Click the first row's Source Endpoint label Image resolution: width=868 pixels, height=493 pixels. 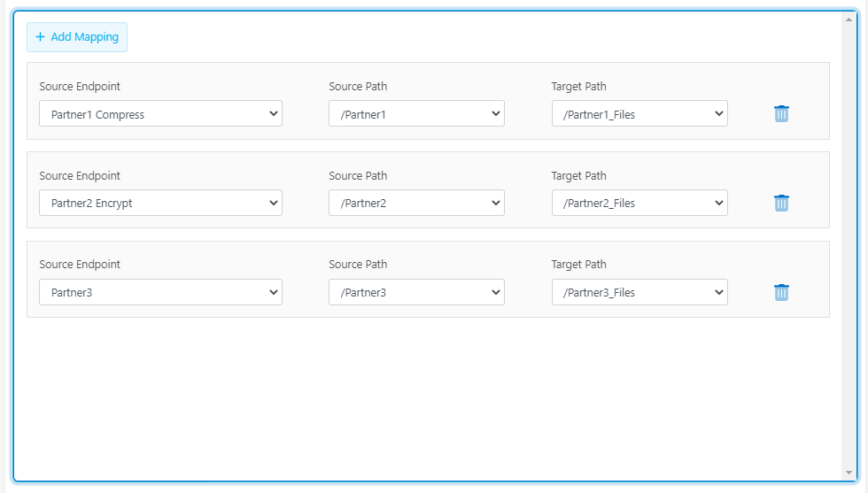(80, 87)
